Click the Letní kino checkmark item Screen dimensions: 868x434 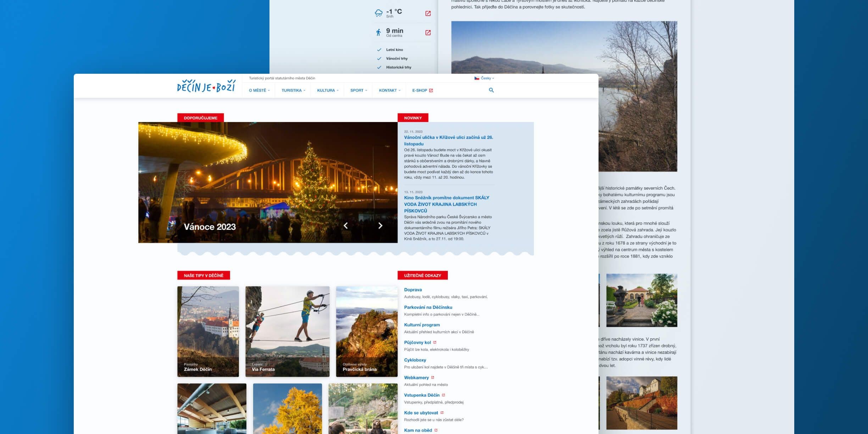(394, 50)
